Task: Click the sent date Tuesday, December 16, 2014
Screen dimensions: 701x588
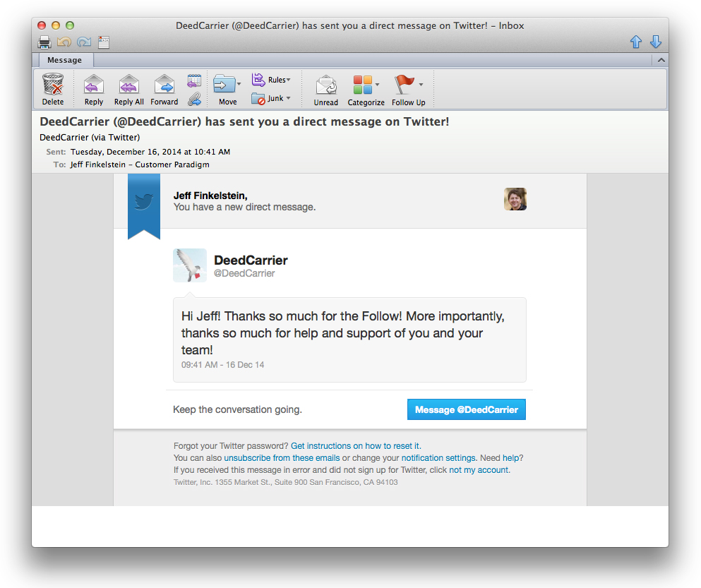Action: [x=150, y=152]
